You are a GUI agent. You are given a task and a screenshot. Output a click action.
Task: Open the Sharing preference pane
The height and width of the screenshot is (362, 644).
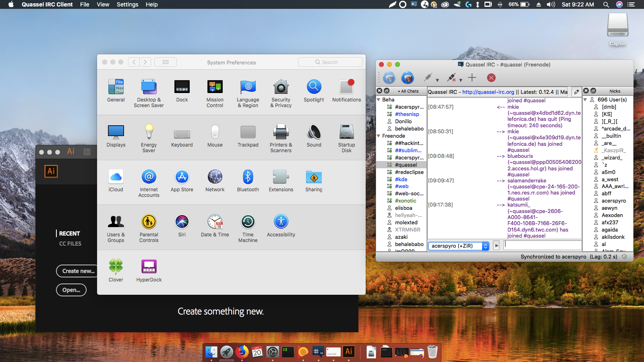314,181
